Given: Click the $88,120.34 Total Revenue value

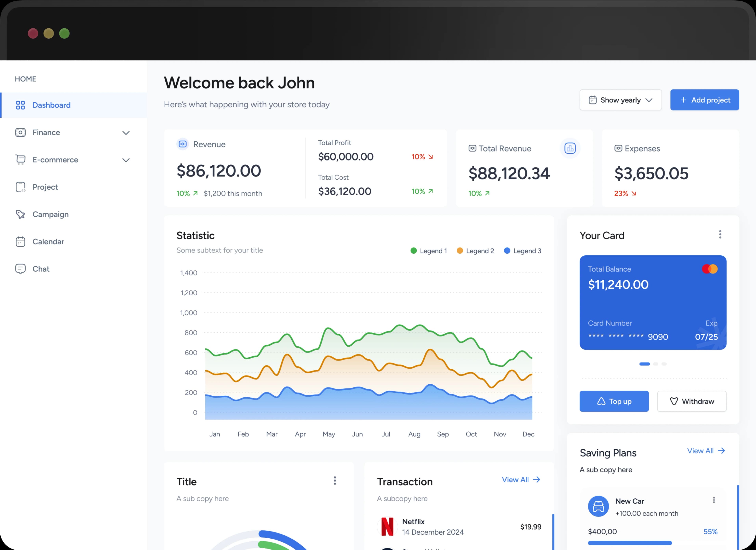Looking at the screenshot, I should point(509,174).
